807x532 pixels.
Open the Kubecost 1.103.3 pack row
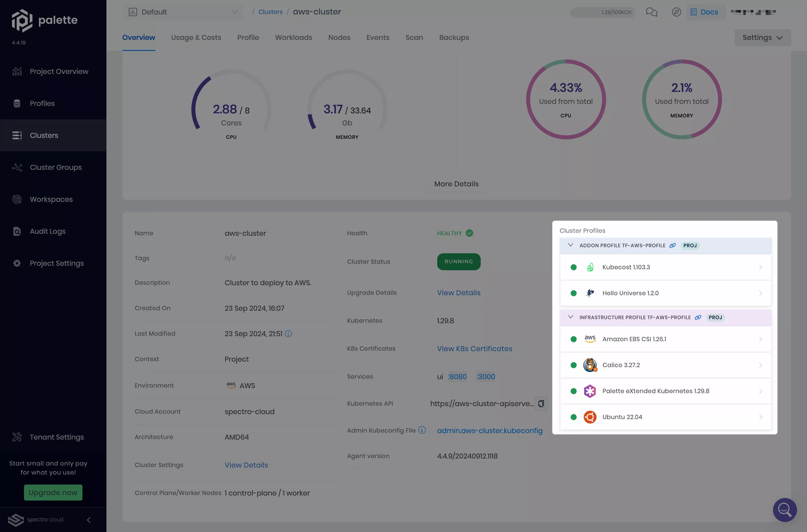click(665, 267)
